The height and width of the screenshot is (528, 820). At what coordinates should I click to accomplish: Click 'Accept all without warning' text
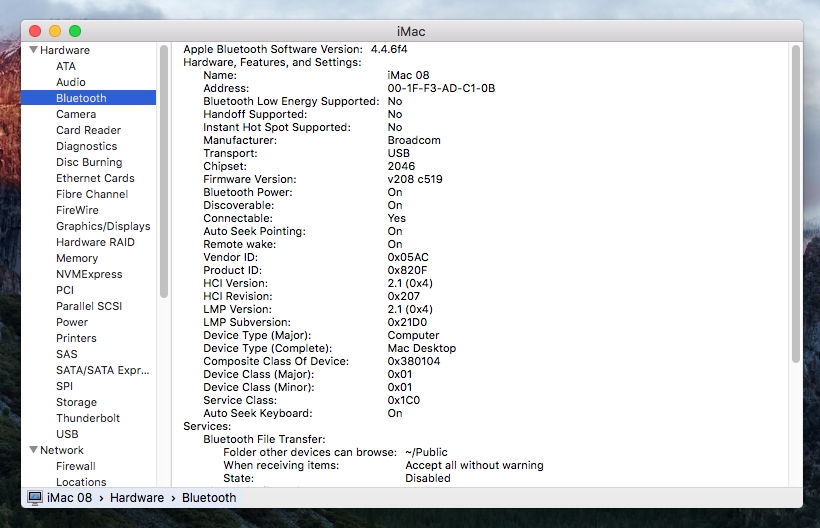(x=474, y=465)
